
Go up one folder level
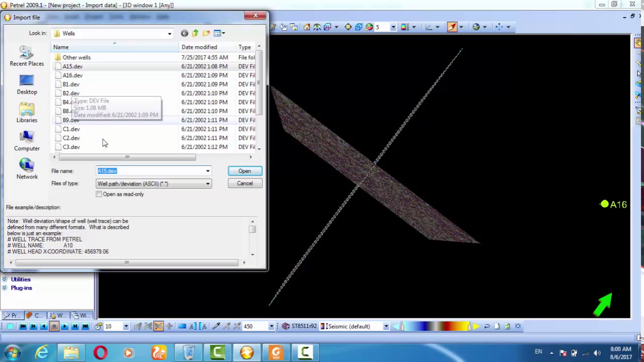pyautogui.click(x=195, y=33)
